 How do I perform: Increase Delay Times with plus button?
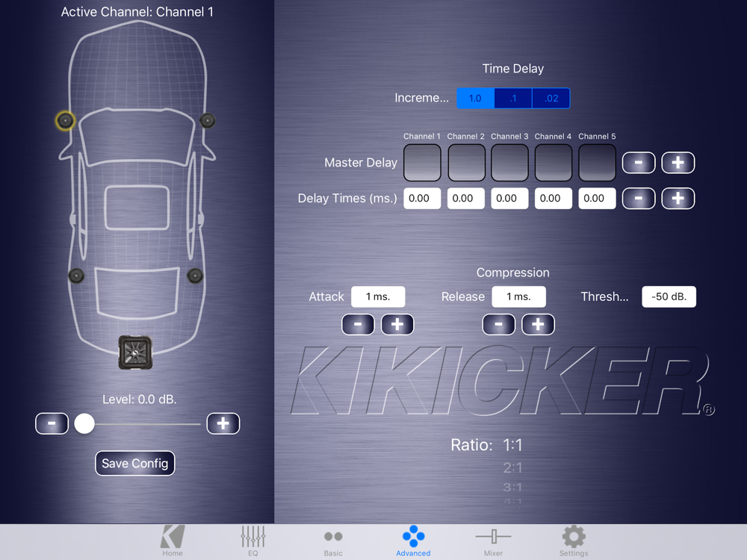(678, 199)
